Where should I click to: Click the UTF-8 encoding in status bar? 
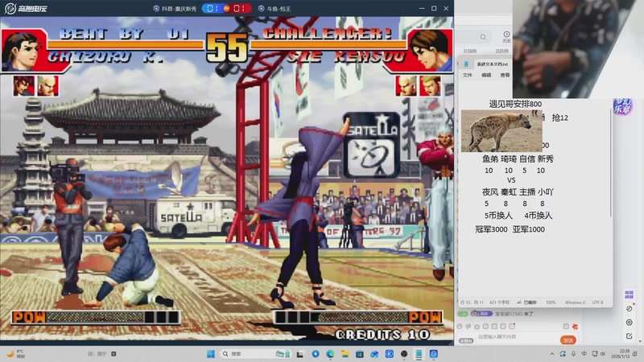point(597,302)
